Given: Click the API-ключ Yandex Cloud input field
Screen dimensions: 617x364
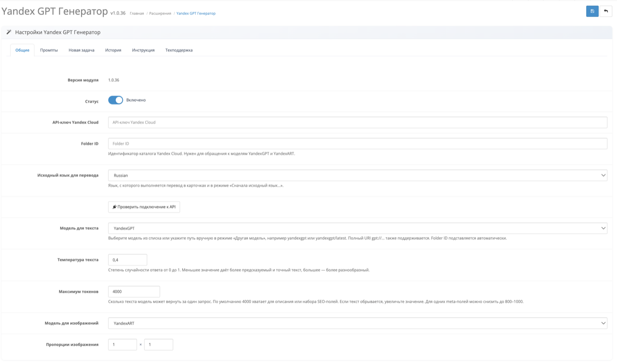Looking at the screenshot, I should click(x=358, y=122).
